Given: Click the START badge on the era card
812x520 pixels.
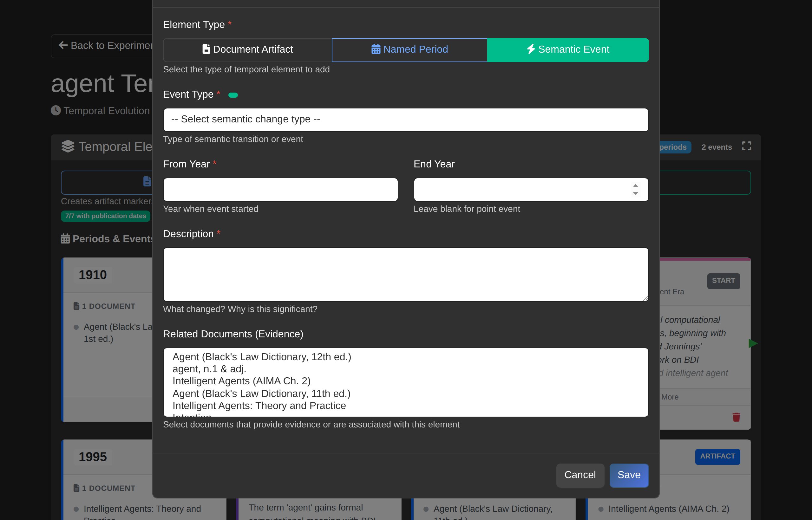Looking at the screenshot, I should coord(724,281).
